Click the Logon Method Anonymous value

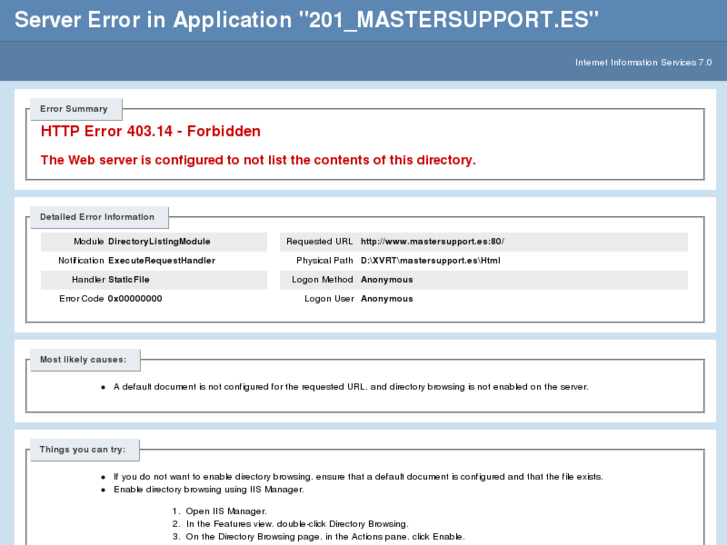tap(387, 279)
